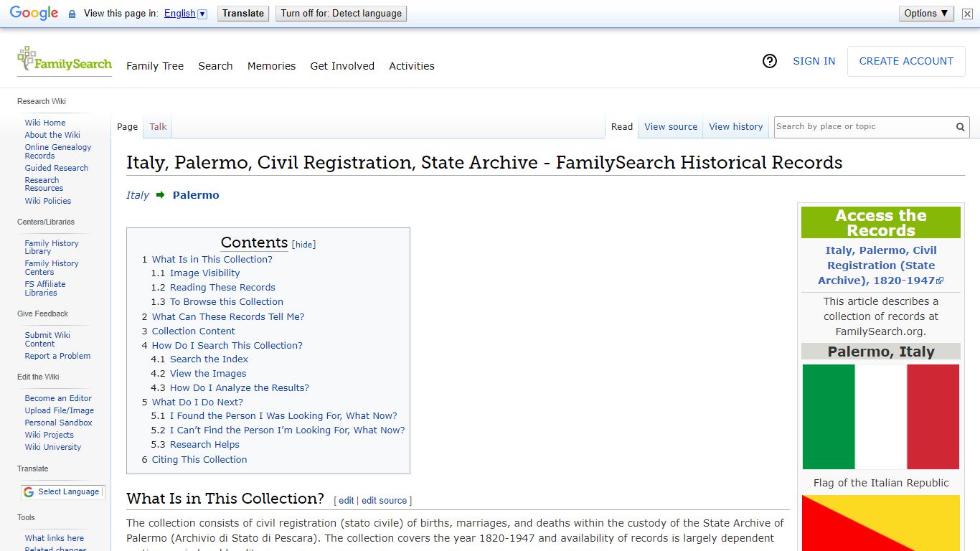Open the Options dropdown in translate bar
The image size is (980, 551).
click(926, 14)
